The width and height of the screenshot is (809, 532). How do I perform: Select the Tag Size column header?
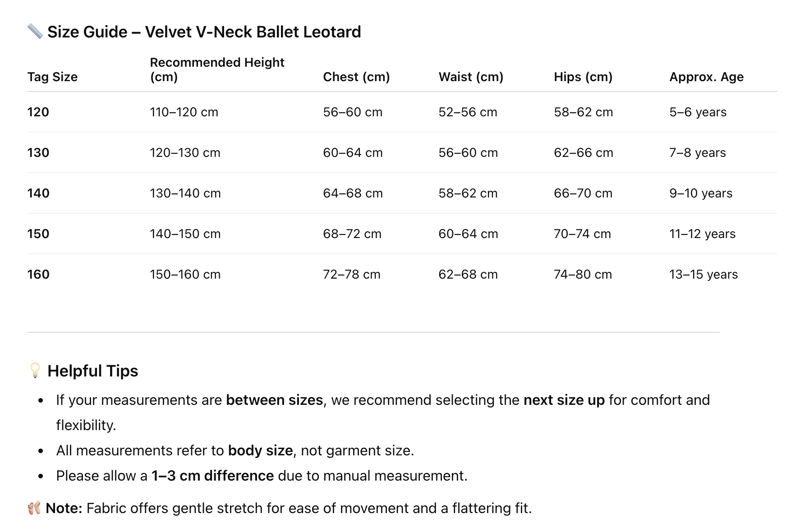52,77
